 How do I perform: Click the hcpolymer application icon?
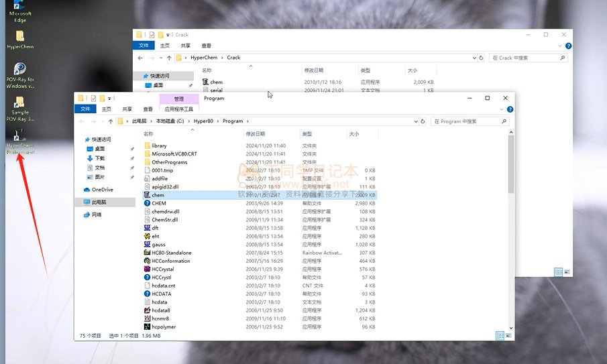point(147,326)
